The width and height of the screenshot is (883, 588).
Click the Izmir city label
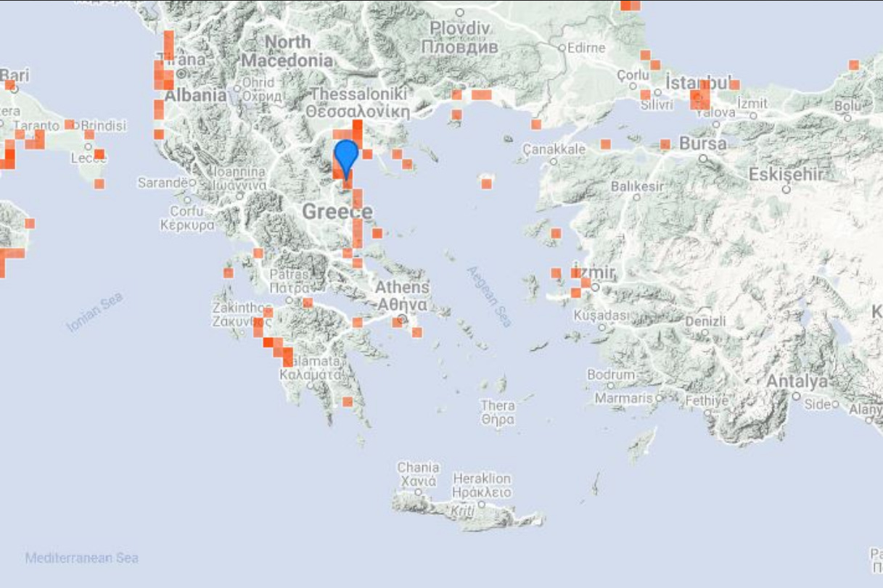(594, 273)
